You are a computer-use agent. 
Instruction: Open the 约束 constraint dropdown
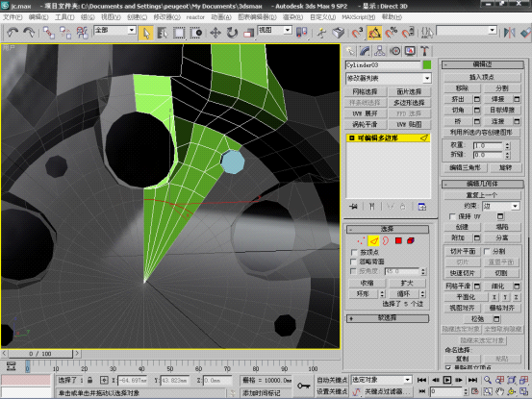(501, 206)
